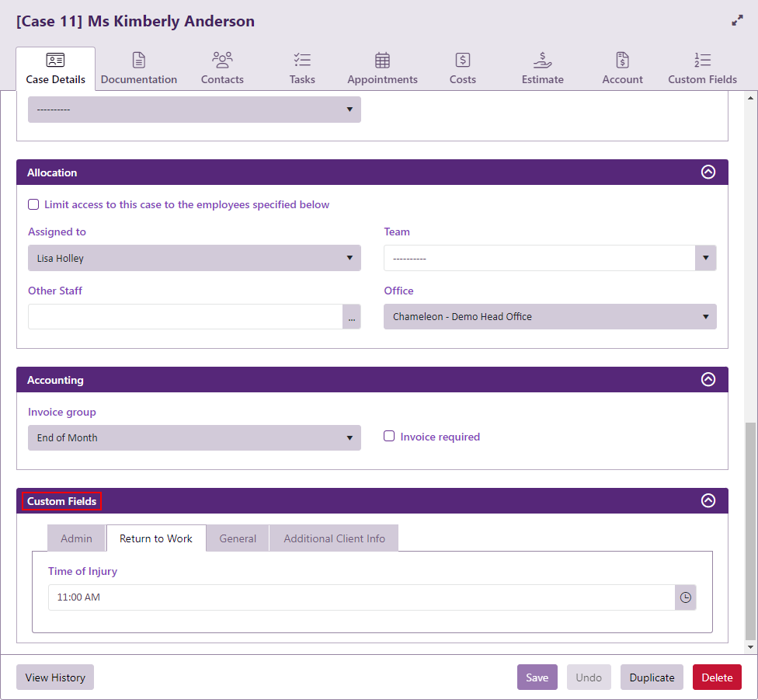Click the Other Staff input field

click(x=185, y=317)
